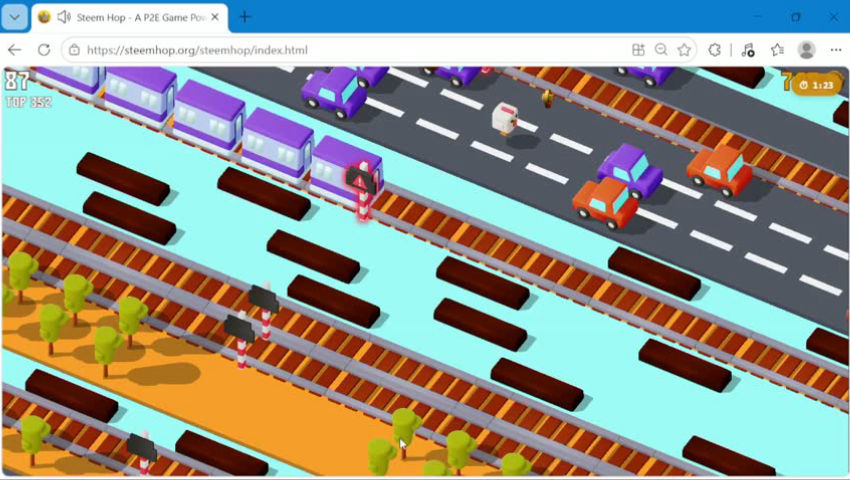Refresh the Steem Hop page

pyautogui.click(x=44, y=50)
